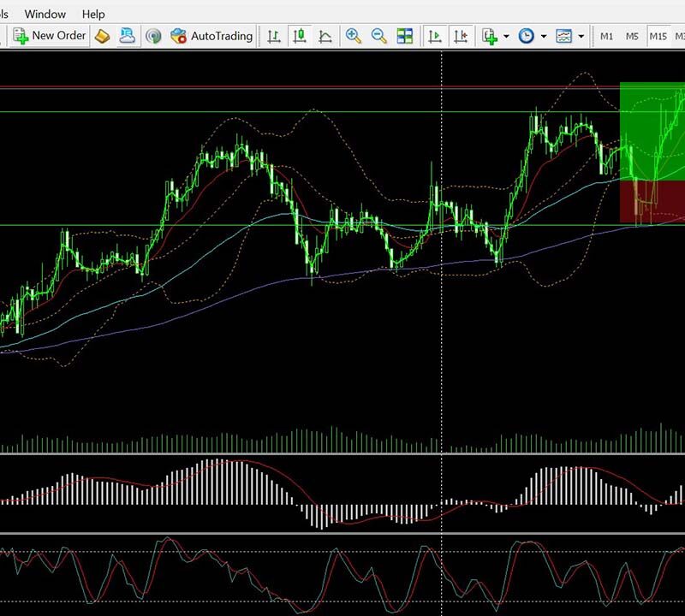Select the M15 timeframe
Viewport: 685px width, 616px height.
tap(658, 36)
